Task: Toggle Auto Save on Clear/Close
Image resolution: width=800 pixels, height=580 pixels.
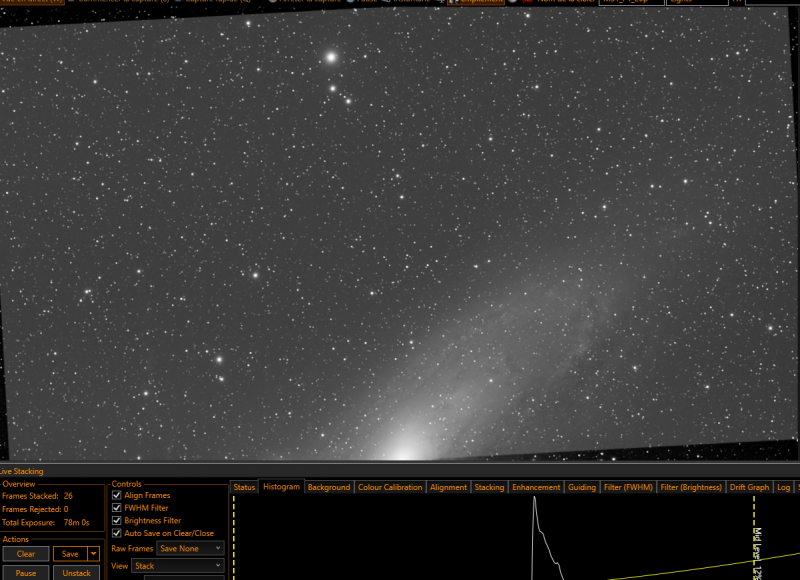Action: [x=117, y=533]
